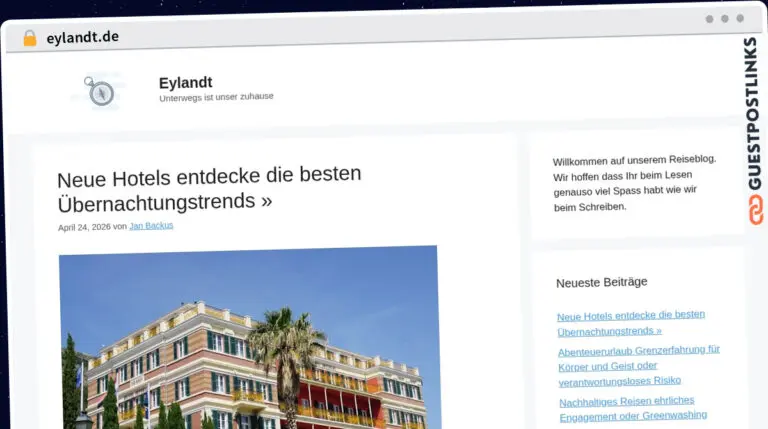
Task: Click the orange padlock security icon
Action: 30,38
